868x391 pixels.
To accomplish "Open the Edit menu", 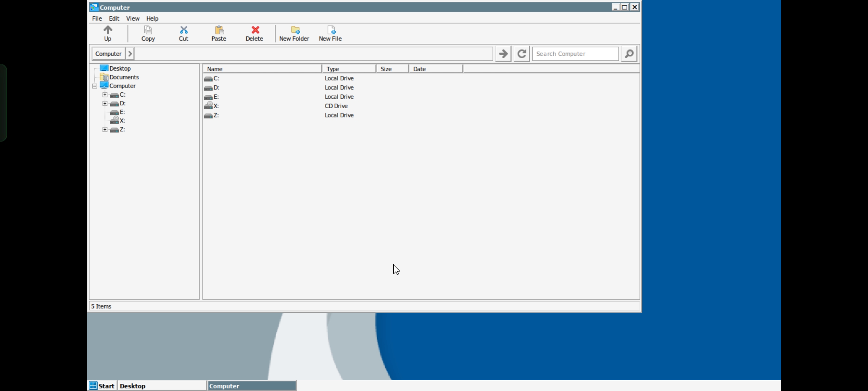I will [114, 18].
